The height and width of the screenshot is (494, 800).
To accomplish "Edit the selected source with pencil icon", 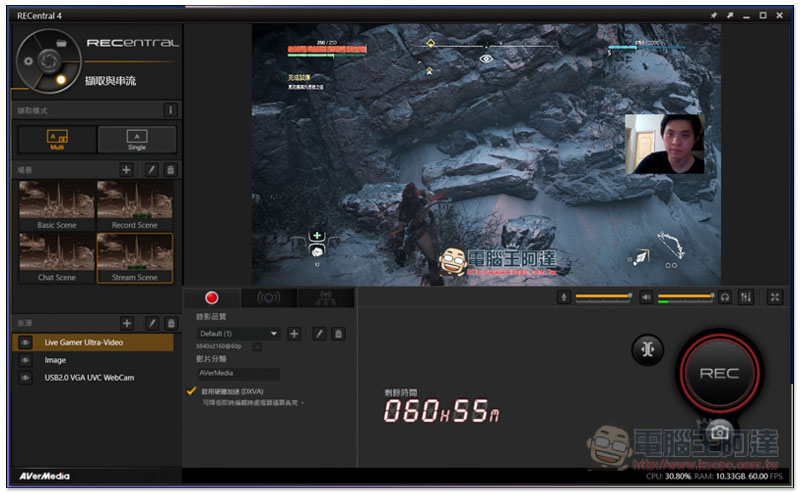I will (x=152, y=323).
